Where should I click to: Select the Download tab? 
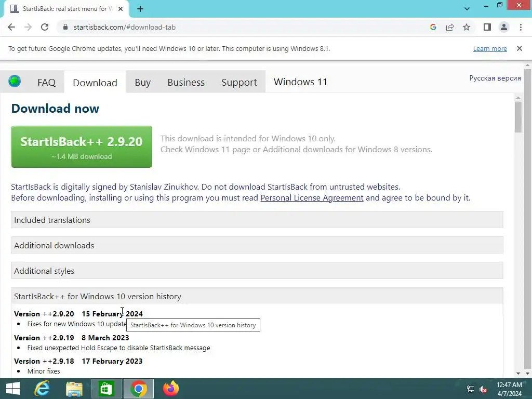point(95,83)
